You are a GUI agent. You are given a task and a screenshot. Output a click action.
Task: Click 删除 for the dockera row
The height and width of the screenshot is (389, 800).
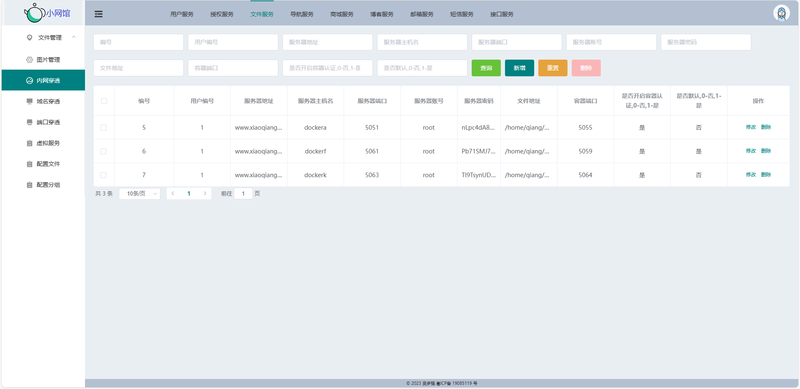pos(766,128)
